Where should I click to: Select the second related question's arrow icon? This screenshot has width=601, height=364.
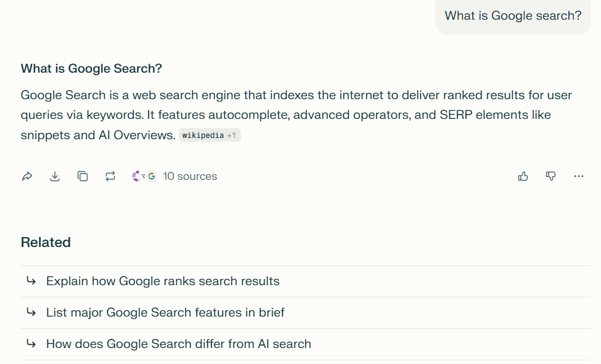point(30,312)
